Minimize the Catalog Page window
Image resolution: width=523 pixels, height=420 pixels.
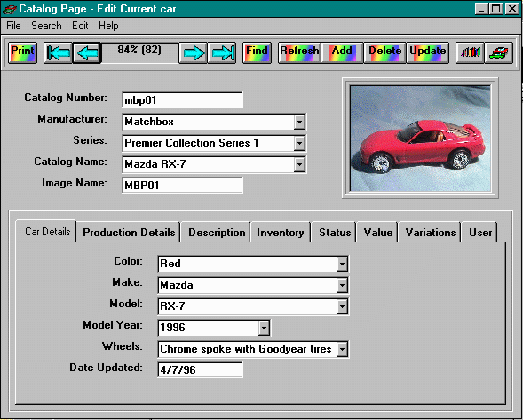click(481, 9)
